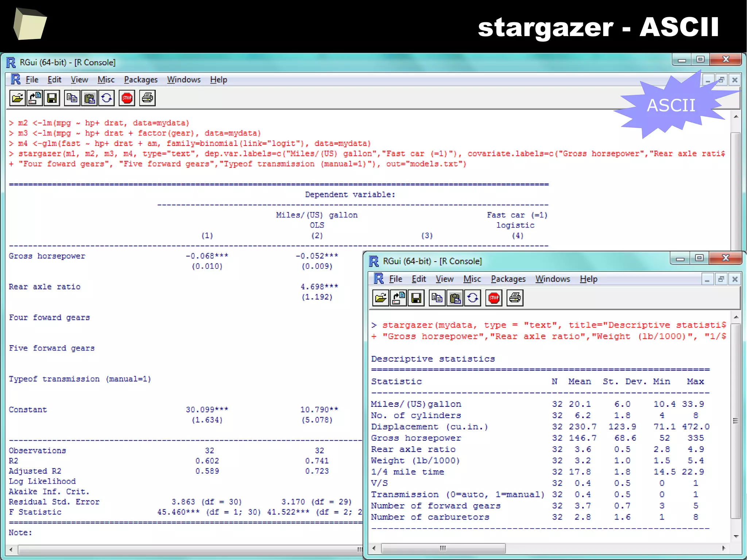This screenshot has height=560, width=747.
Task: Click R logo beside File in front window
Action: [379, 279]
